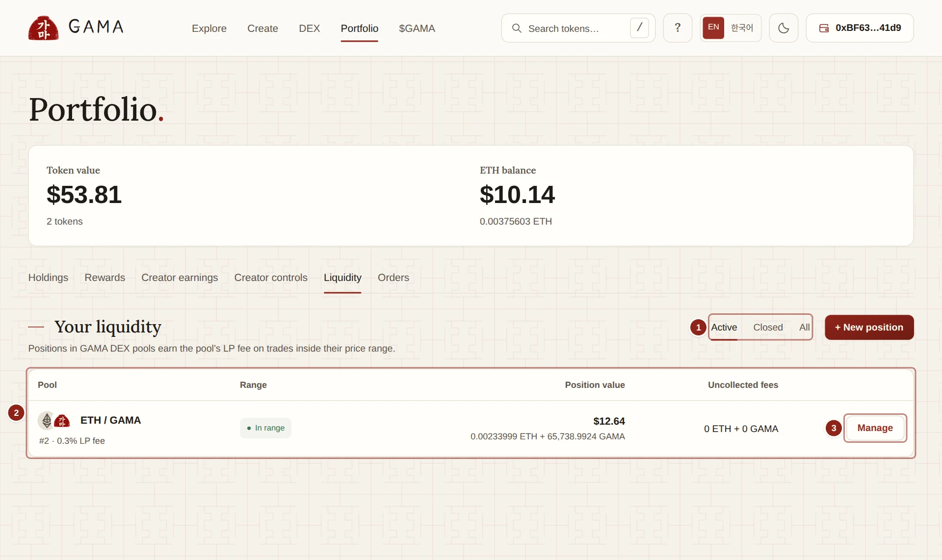Open the Explore nav item
The width and height of the screenshot is (942, 560).
[x=209, y=28]
